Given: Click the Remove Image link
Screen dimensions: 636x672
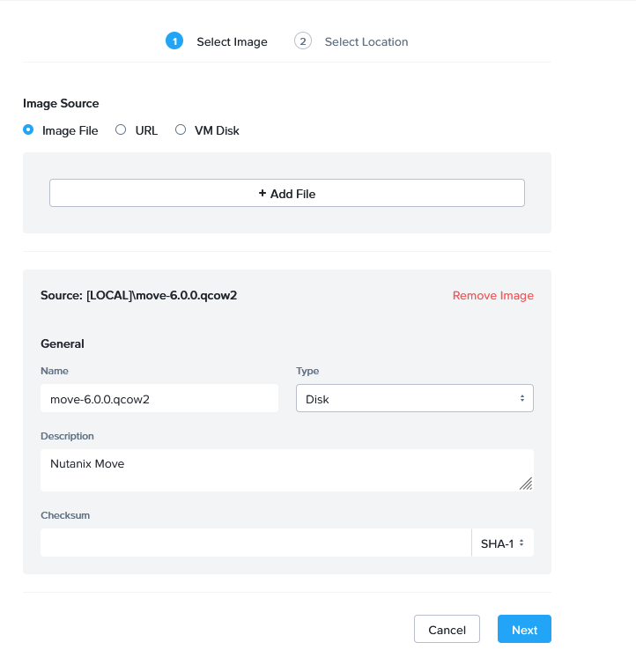Looking at the screenshot, I should [x=492, y=296].
